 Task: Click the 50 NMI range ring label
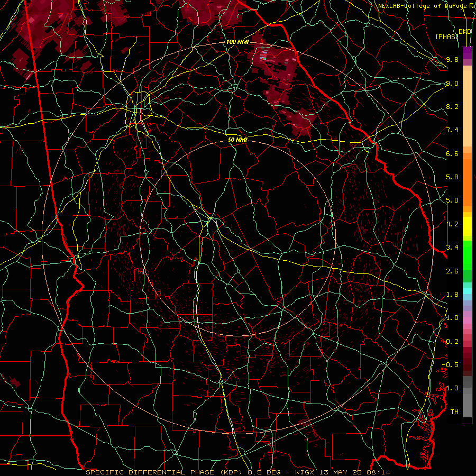pyautogui.click(x=237, y=140)
